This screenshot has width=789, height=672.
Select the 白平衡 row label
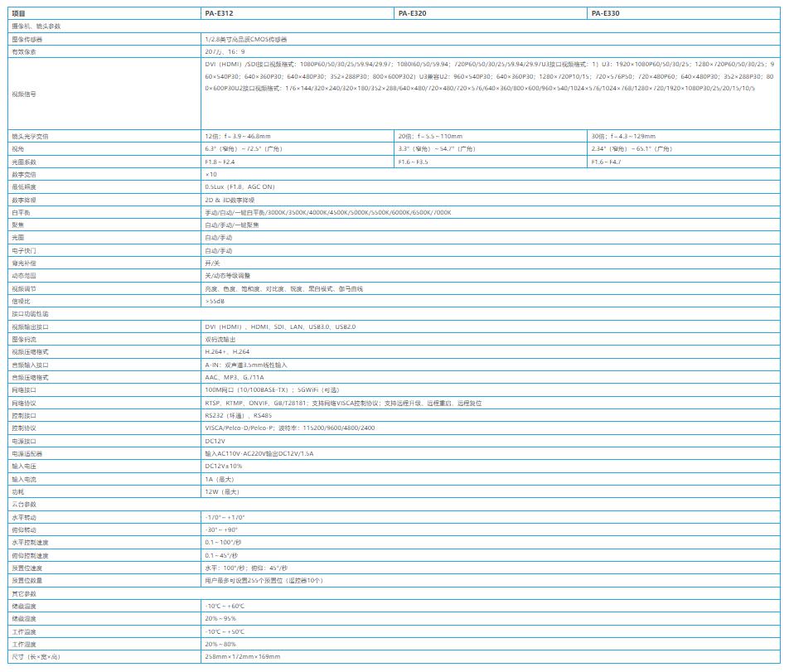click(22, 213)
